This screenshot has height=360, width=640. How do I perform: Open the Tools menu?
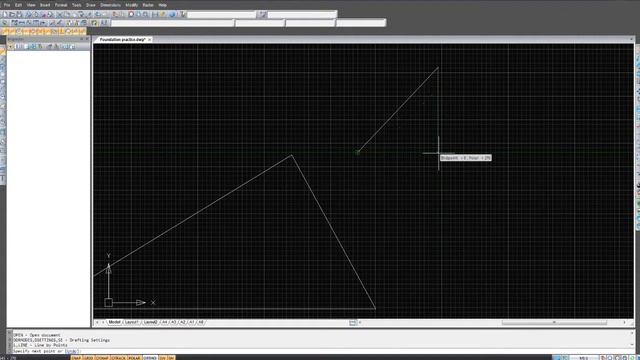point(77,5)
